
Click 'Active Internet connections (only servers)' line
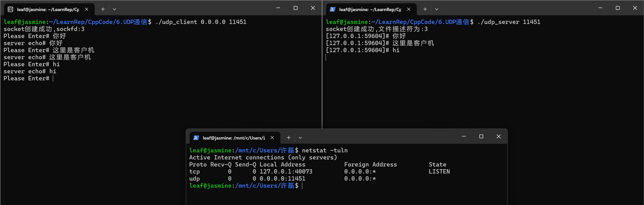pyautogui.click(x=263, y=157)
